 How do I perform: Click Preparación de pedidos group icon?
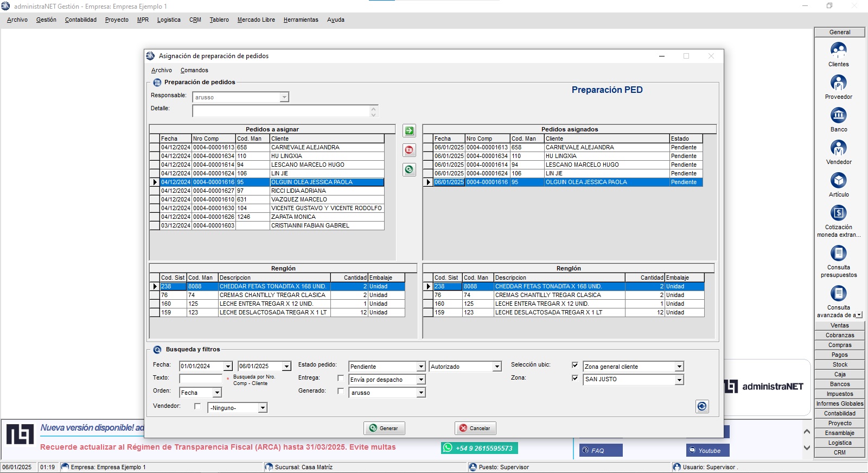[157, 83]
